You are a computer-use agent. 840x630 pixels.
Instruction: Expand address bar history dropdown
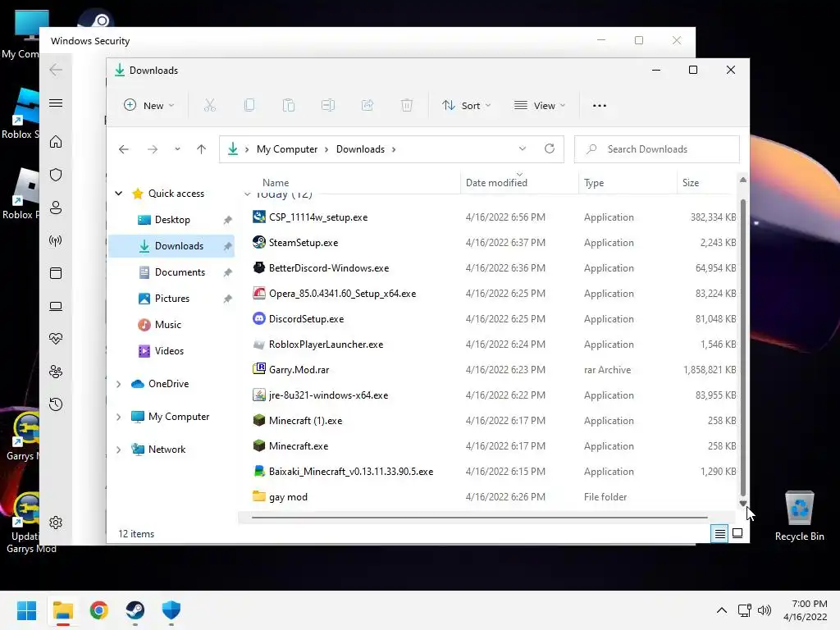click(523, 149)
